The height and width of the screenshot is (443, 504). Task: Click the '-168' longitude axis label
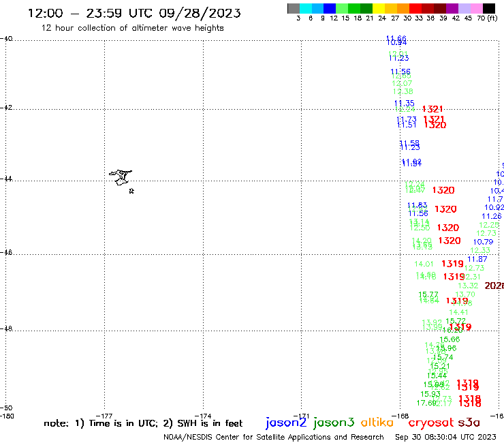[x=400, y=416]
